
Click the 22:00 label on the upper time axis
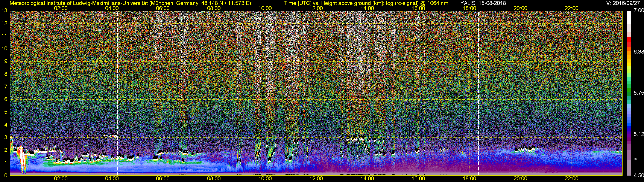pos(571,8)
